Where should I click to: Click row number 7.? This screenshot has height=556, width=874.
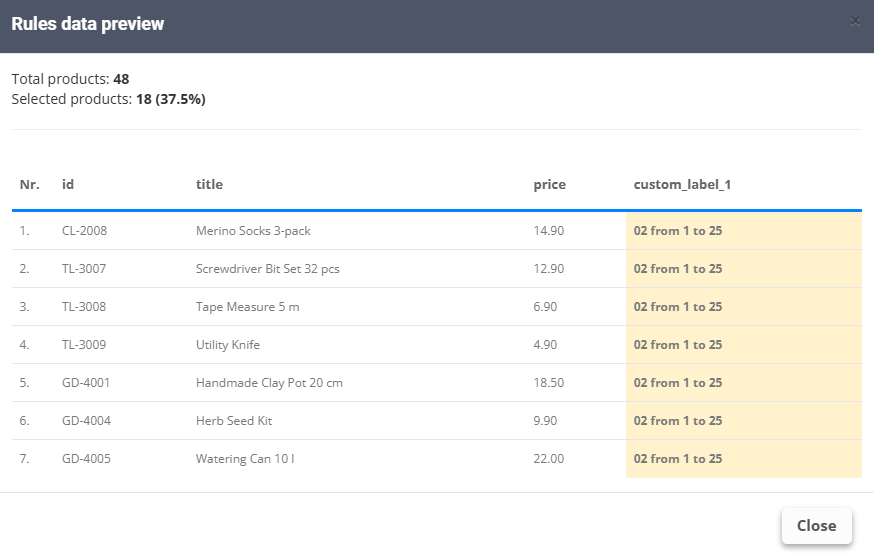coord(25,458)
